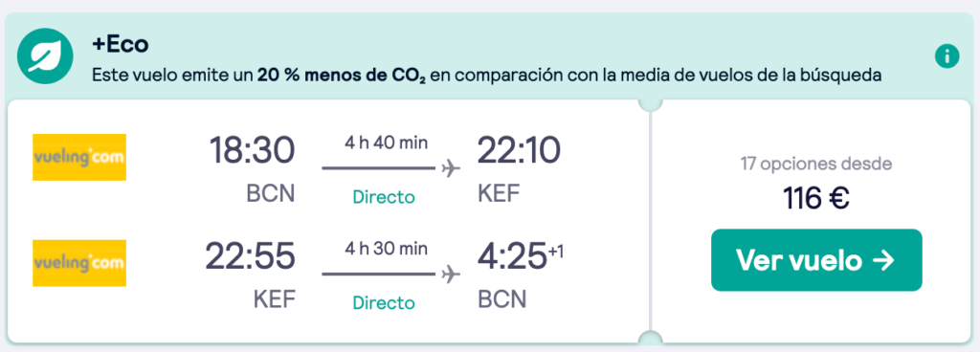Select the 18:30 departure time
980x352 pixels.
(x=252, y=151)
